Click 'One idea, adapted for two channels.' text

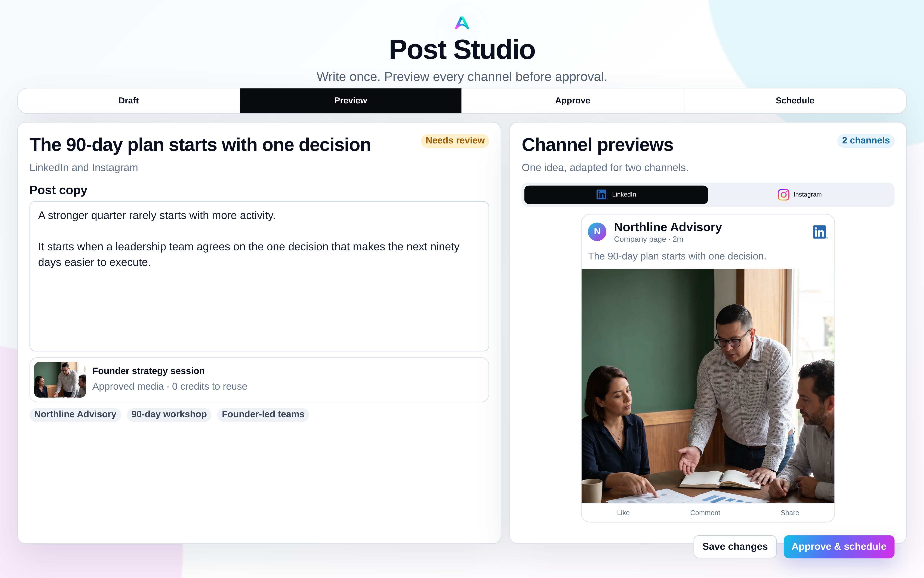point(605,167)
